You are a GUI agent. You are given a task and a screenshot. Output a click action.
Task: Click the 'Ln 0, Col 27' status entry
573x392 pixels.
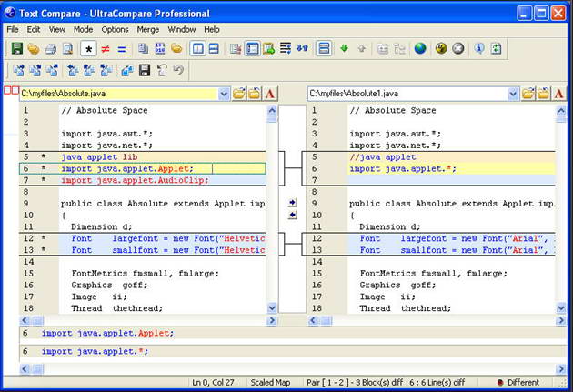pos(213,383)
